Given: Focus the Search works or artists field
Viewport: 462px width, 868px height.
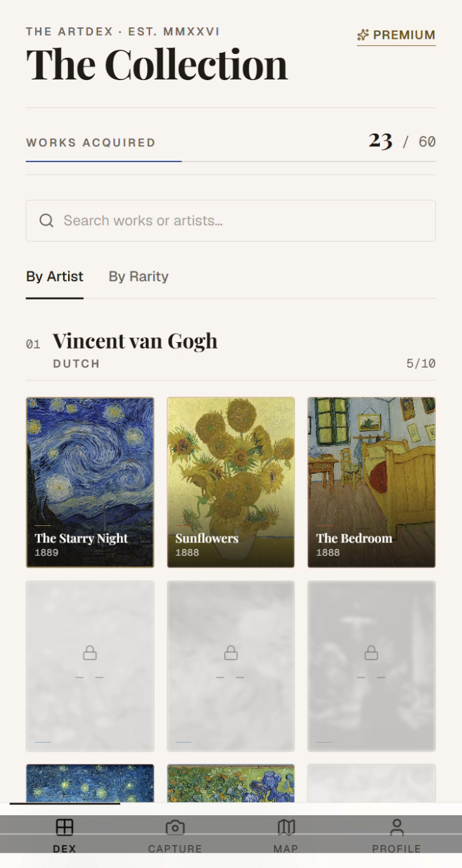Looking at the screenshot, I should point(230,221).
